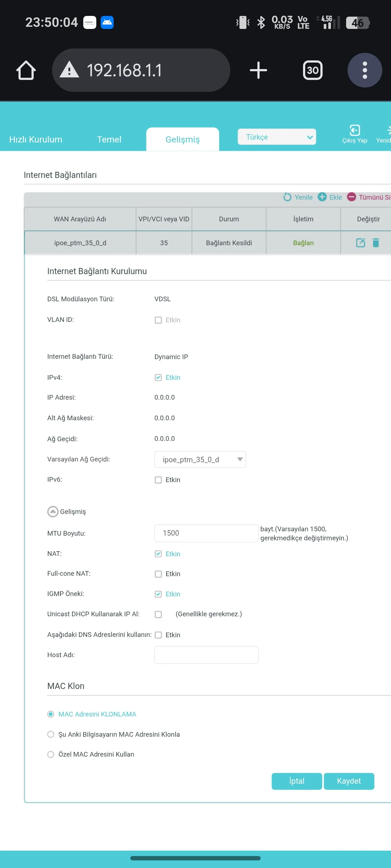Toggle the NAT Etkin checkbox
Image resolution: width=391 pixels, height=868 pixels.
click(158, 554)
